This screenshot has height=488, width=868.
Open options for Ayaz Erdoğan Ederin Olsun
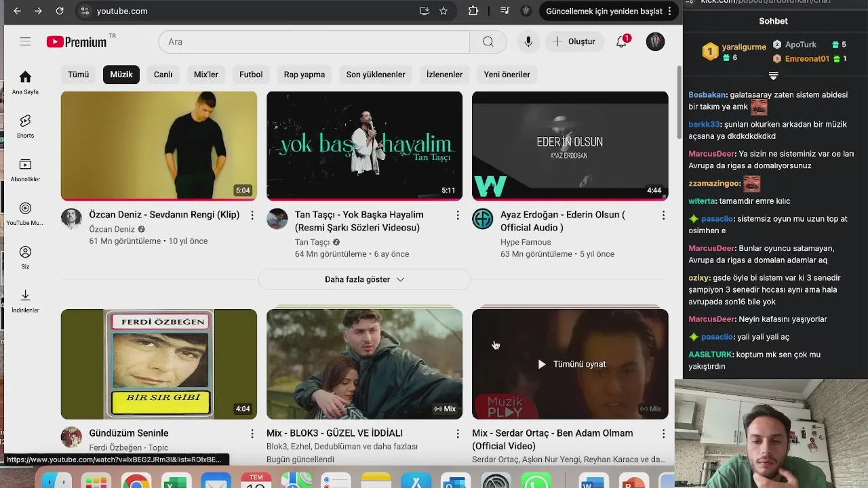[x=663, y=216]
